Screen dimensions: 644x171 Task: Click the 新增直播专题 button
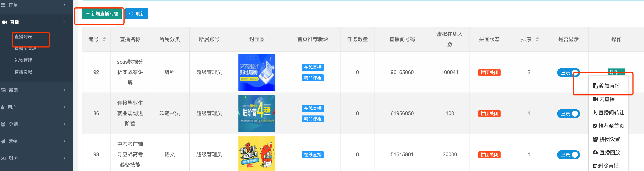point(102,14)
